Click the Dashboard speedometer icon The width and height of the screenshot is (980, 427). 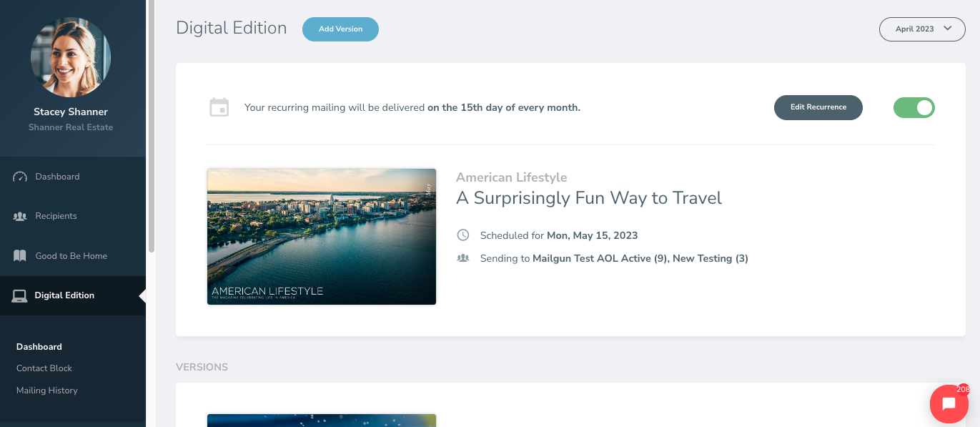[20, 177]
